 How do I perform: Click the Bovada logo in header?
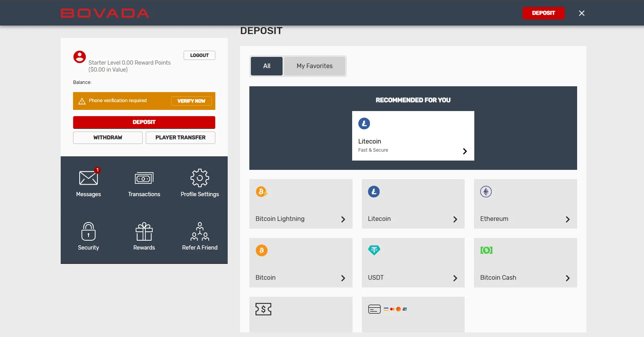105,13
